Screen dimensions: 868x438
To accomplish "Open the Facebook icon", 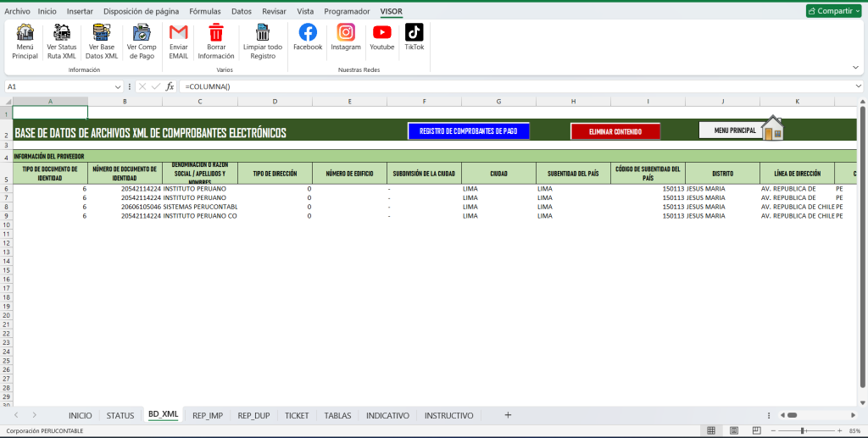I will (x=308, y=33).
